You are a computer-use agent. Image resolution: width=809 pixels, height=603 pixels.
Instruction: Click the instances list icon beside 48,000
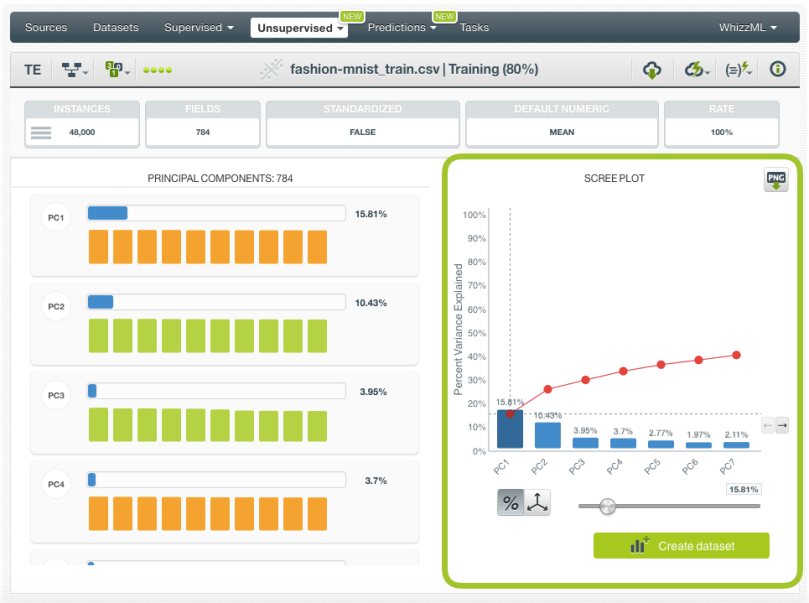(40, 132)
